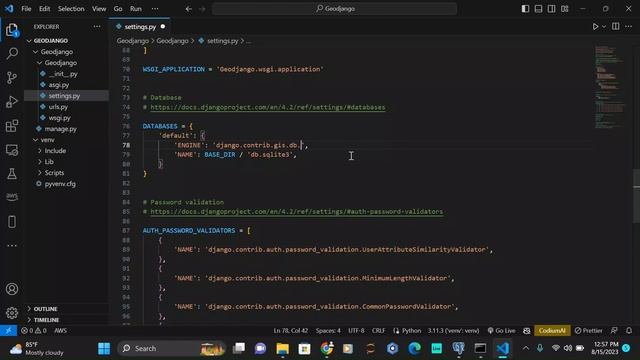
Task: Show additional activity bar views ellipsis
Action: tap(12, 245)
